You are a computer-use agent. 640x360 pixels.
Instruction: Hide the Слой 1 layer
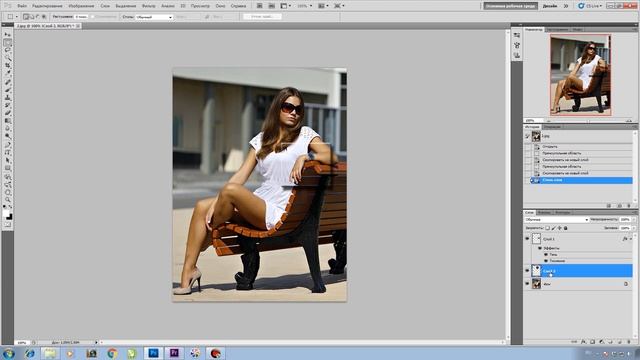tap(527, 239)
